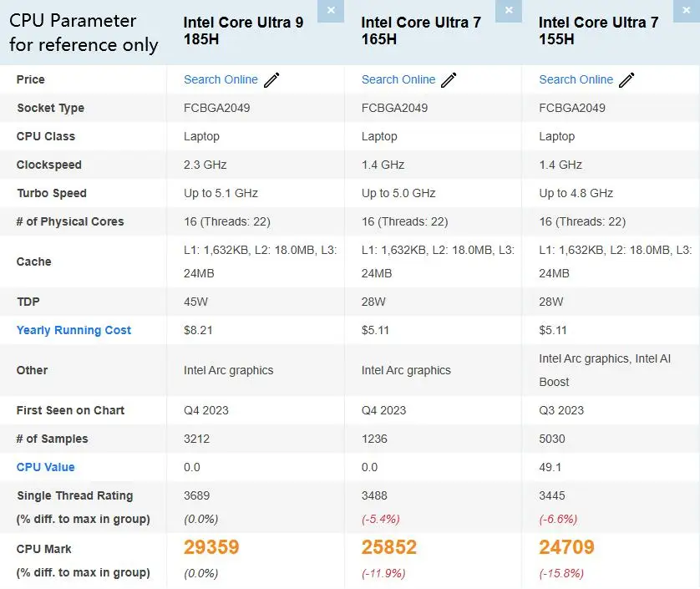Click the 29359 CPU Mark score

(211, 547)
